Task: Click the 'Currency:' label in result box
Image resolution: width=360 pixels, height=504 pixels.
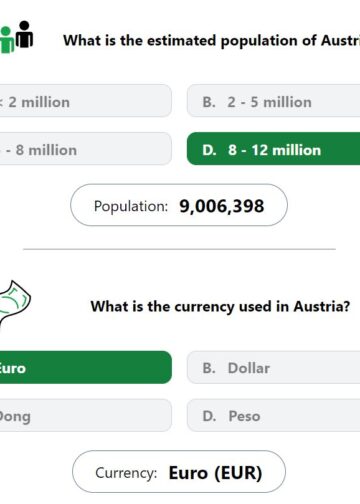Action: [x=126, y=473]
